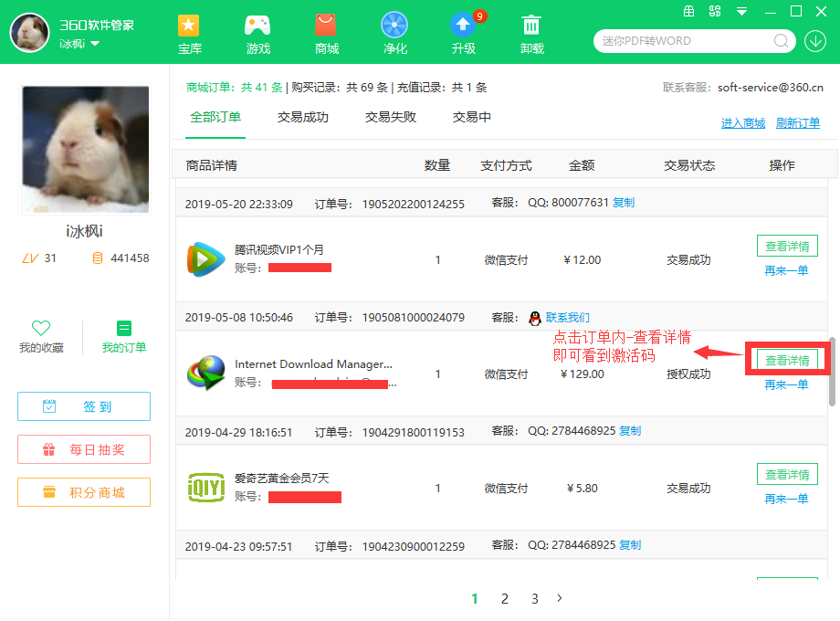Click order number 1905081000024079
Image resolution: width=840 pixels, height=621 pixels.
tap(413, 317)
